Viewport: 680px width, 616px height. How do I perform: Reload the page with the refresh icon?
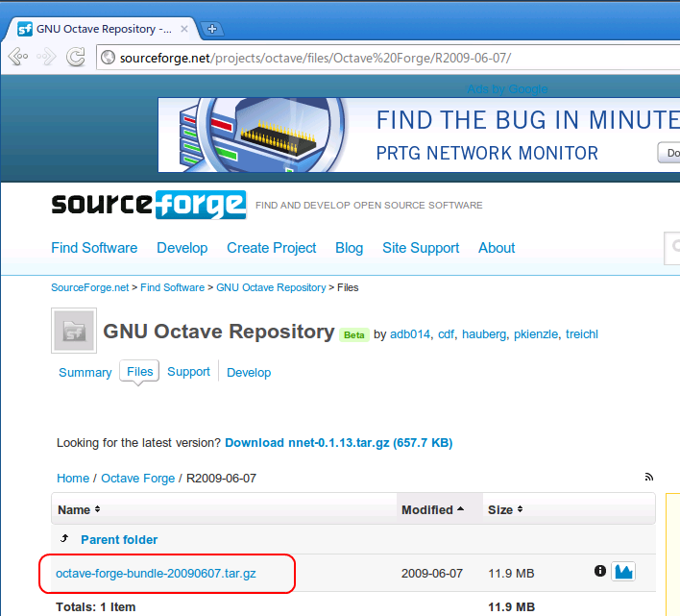76,57
